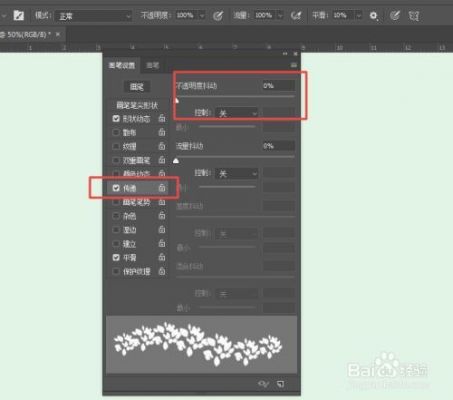Click the 流量抖动 slider track
The height and width of the screenshot is (400, 453).
tap(235, 156)
